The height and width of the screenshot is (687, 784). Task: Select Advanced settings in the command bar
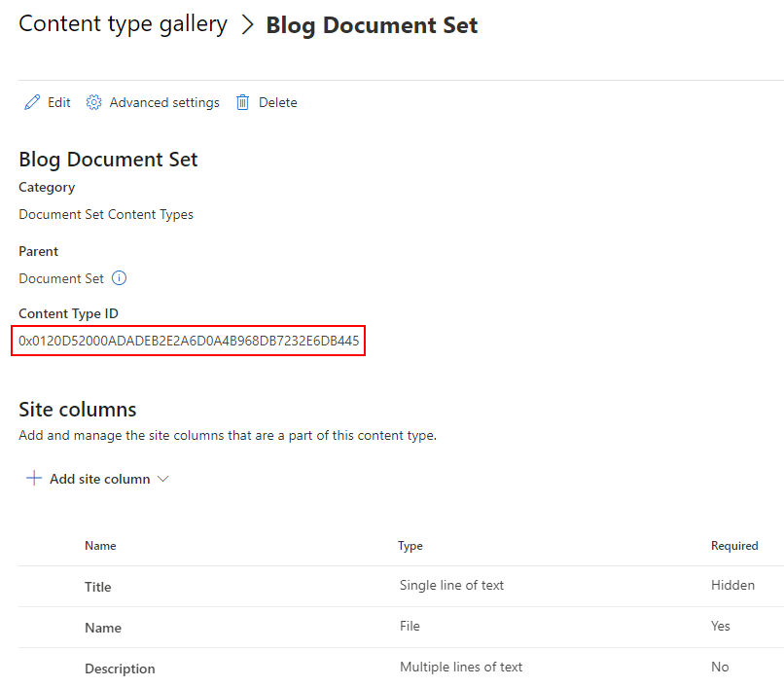(x=162, y=102)
